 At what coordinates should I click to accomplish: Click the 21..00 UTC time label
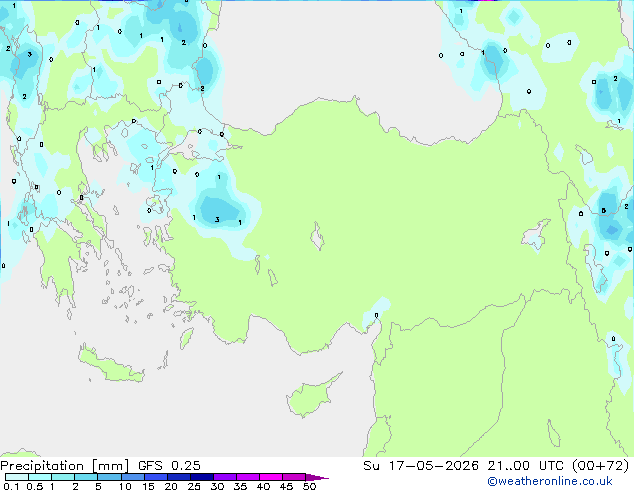tap(525, 466)
